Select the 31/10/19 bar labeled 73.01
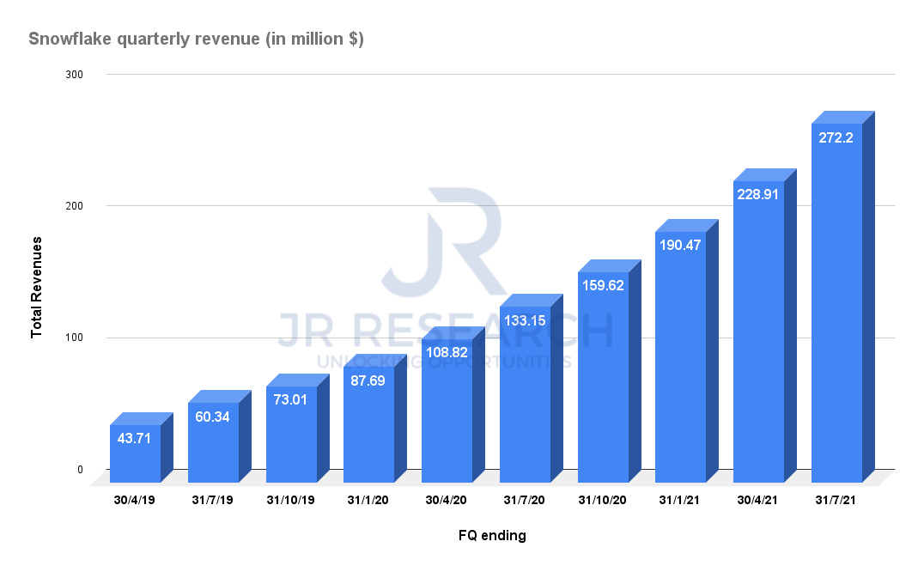Image resolution: width=924 pixels, height=572 pixels. pos(298,429)
